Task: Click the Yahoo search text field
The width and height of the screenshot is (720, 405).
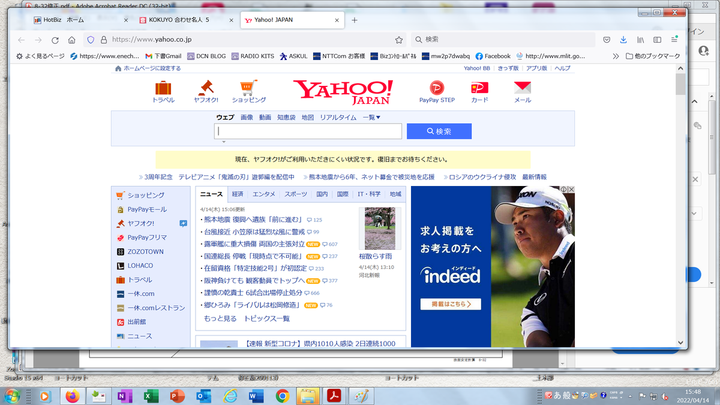Action: (x=308, y=131)
